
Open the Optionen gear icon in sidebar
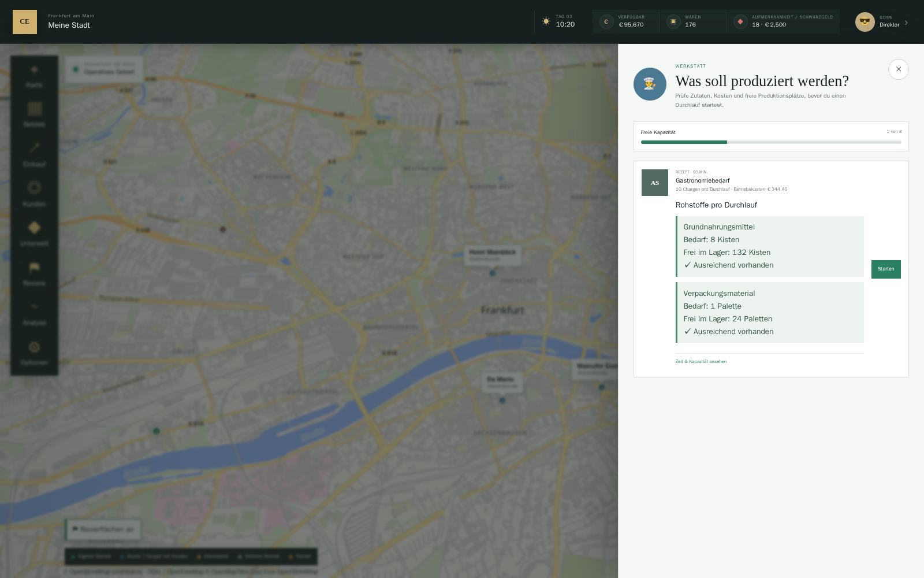click(x=34, y=353)
